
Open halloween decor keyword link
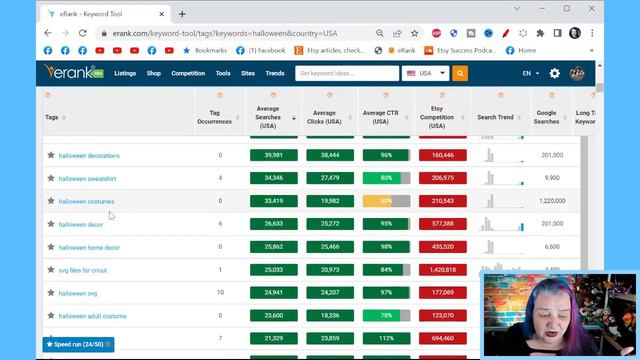pyautogui.click(x=81, y=224)
